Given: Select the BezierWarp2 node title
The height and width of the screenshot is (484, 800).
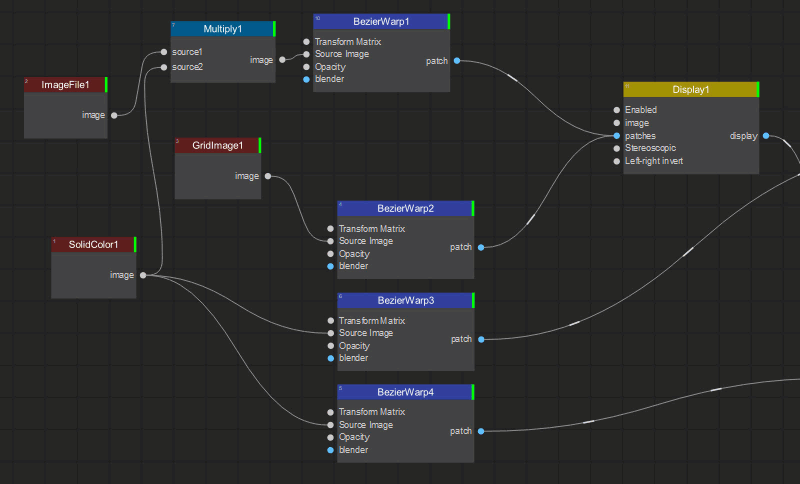Looking at the screenshot, I should pyautogui.click(x=406, y=208).
